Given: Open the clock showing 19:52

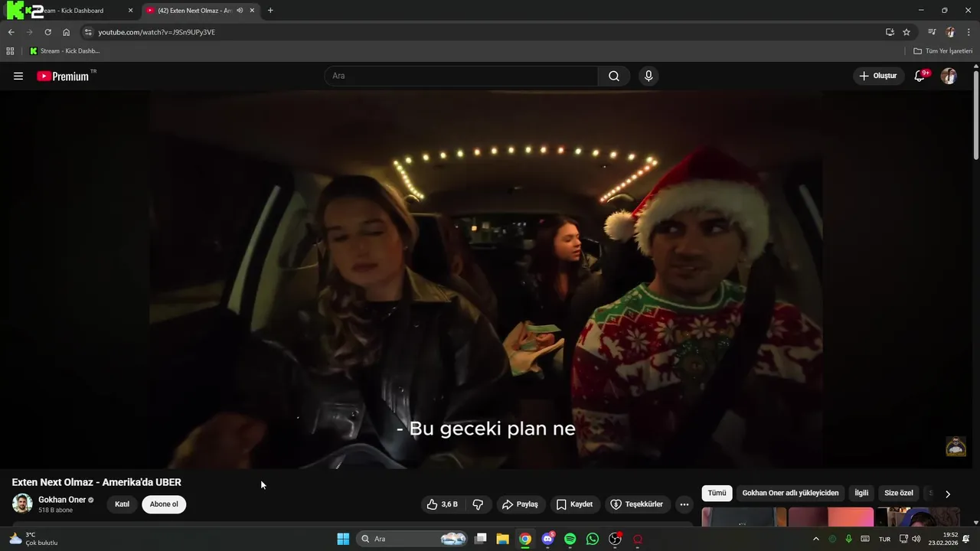Looking at the screenshot, I should (943, 539).
